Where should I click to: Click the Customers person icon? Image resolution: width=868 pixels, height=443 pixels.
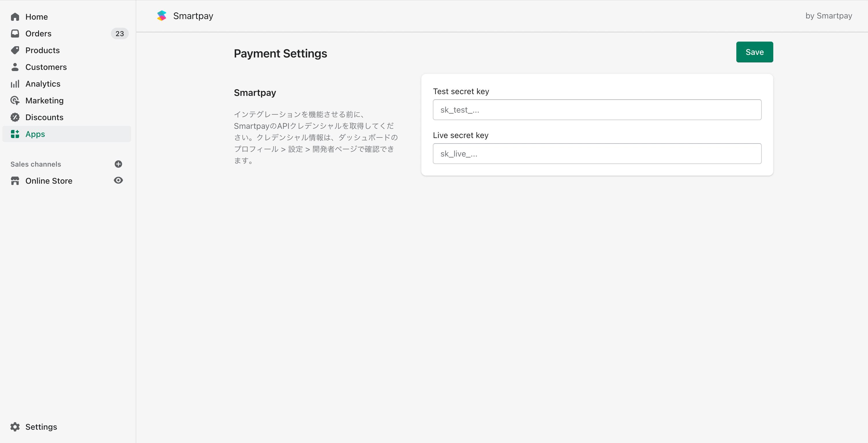tap(15, 67)
